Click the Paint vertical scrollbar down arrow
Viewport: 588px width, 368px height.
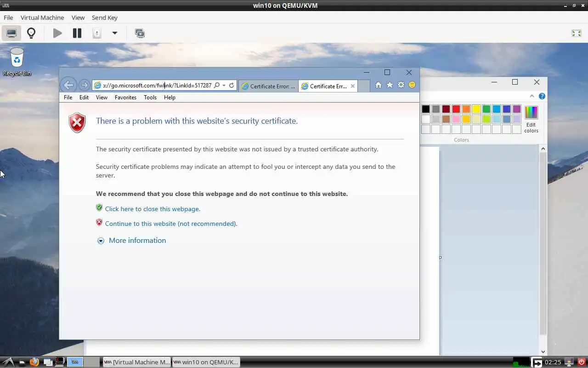[543, 351]
